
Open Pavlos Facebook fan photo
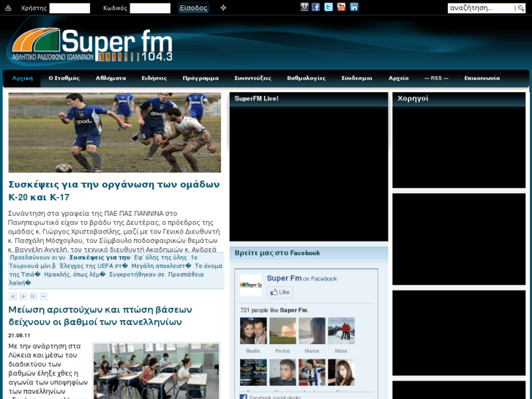pos(282,331)
